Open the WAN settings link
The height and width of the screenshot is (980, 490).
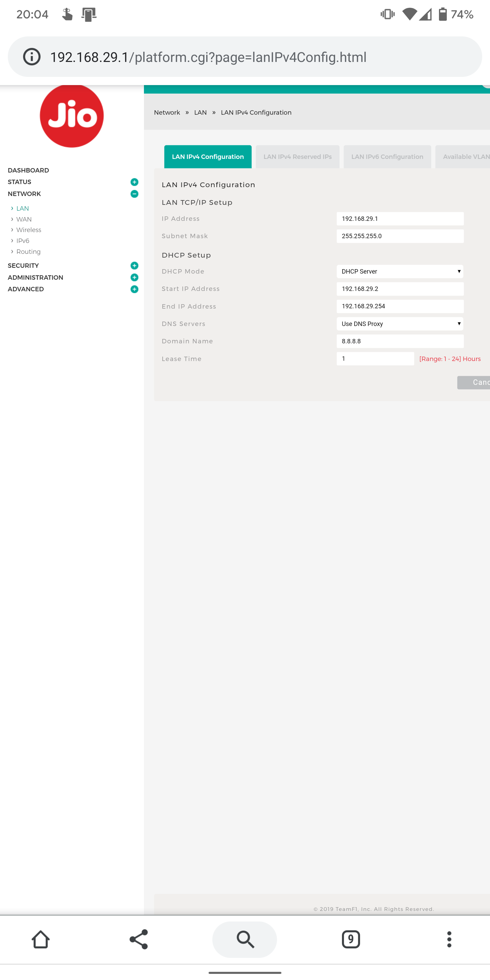click(23, 219)
